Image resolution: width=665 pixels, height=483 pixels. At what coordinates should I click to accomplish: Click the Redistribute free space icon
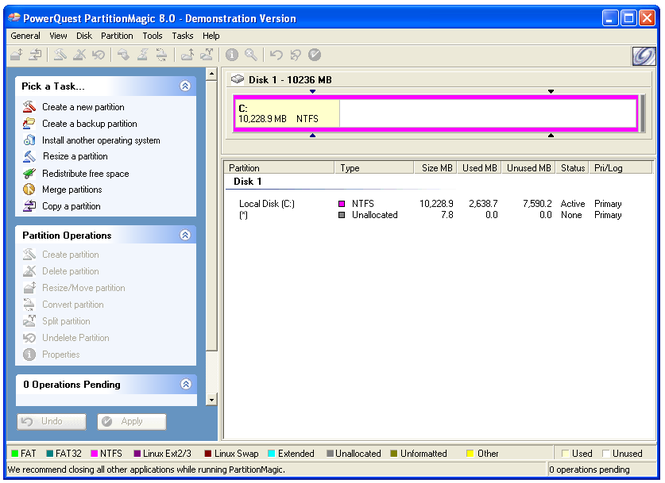click(29, 173)
